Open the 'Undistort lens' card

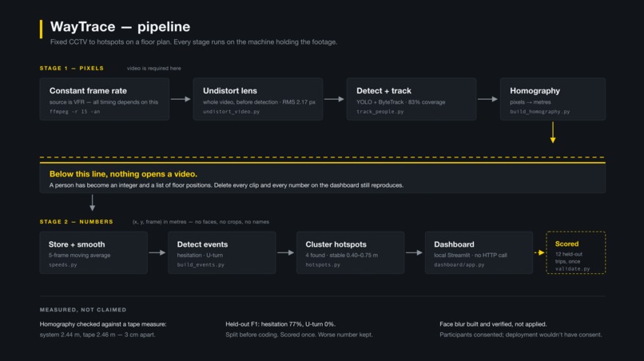258,99
